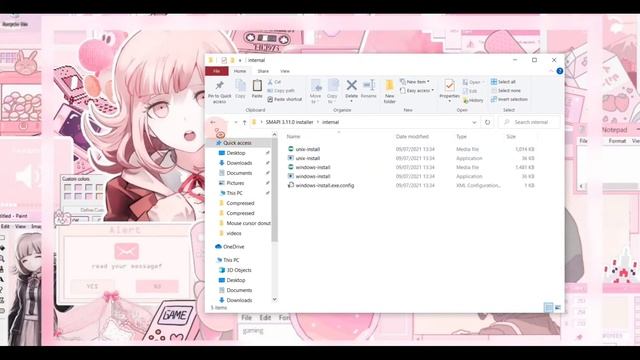Open the Move to ribbon button

pos(316,91)
